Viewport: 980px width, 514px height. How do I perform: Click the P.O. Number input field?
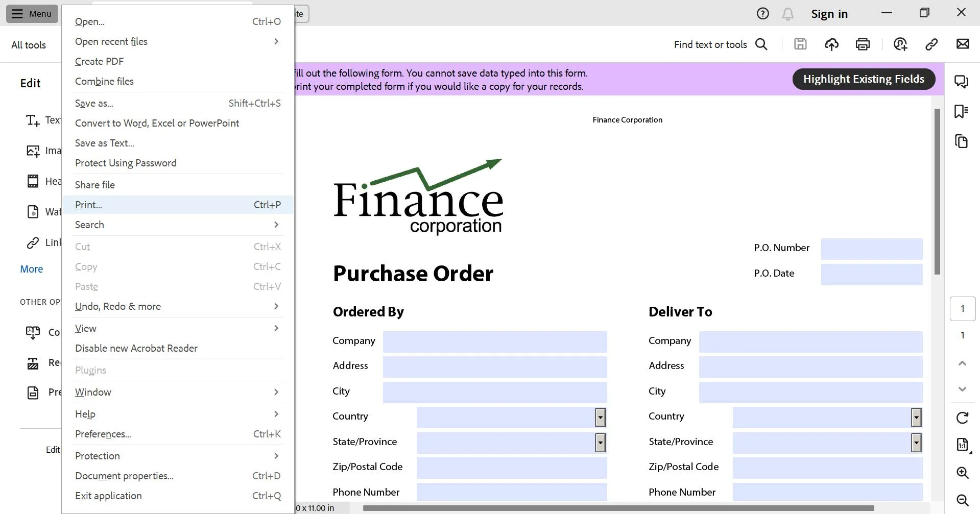coord(871,249)
